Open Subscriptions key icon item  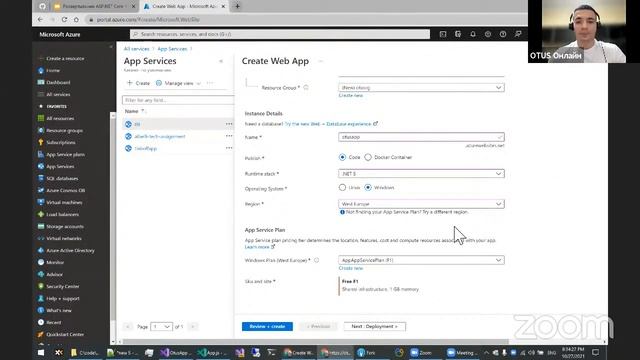(60, 142)
